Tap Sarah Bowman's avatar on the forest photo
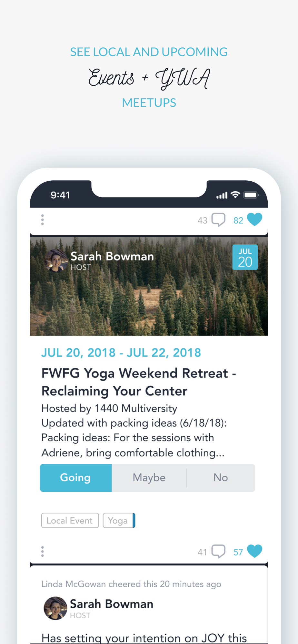Image resolution: width=298 pixels, height=644 pixels. click(56, 260)
